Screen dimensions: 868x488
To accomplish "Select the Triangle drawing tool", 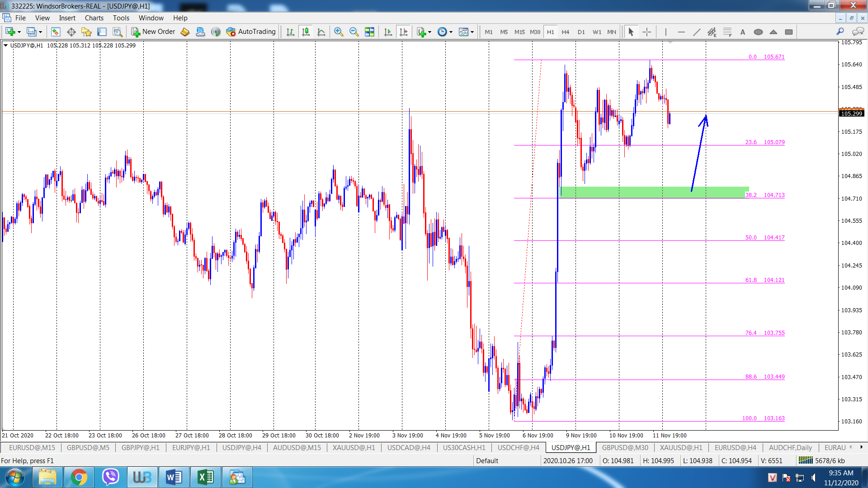I will 774,32.
